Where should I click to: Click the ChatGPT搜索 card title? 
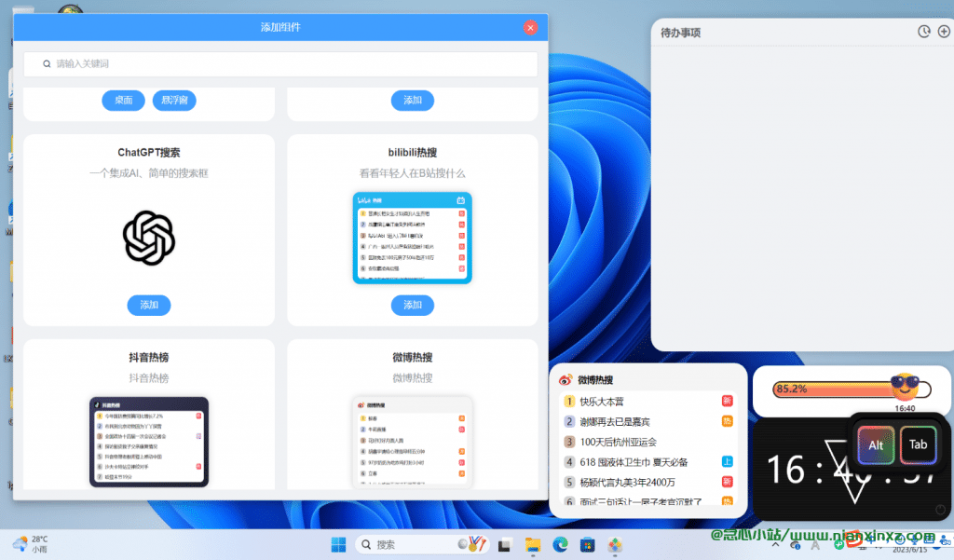[149, 152]
